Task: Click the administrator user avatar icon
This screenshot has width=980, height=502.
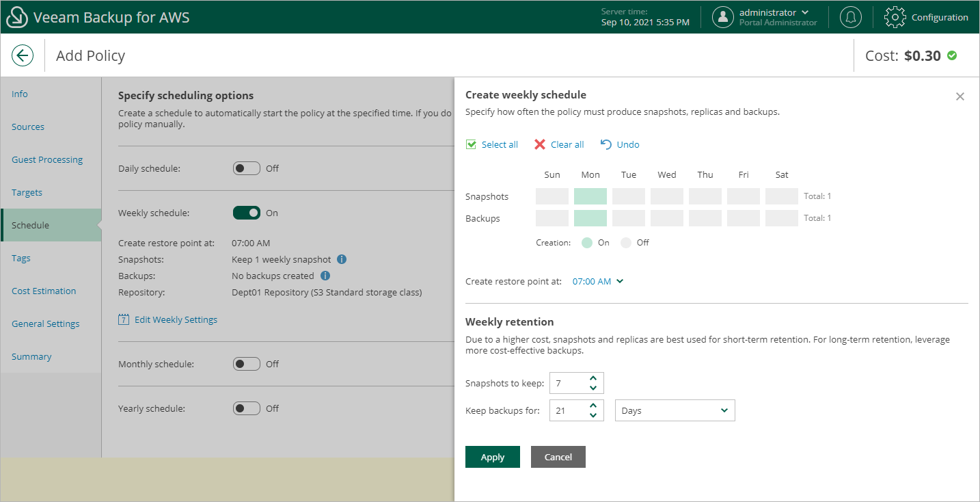Action: 723,17
